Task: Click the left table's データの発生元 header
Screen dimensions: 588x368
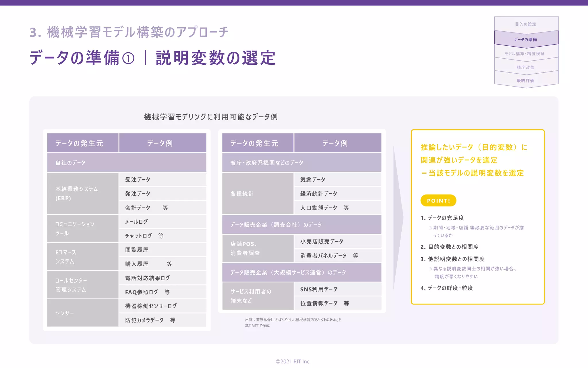Action: (83, 143)
